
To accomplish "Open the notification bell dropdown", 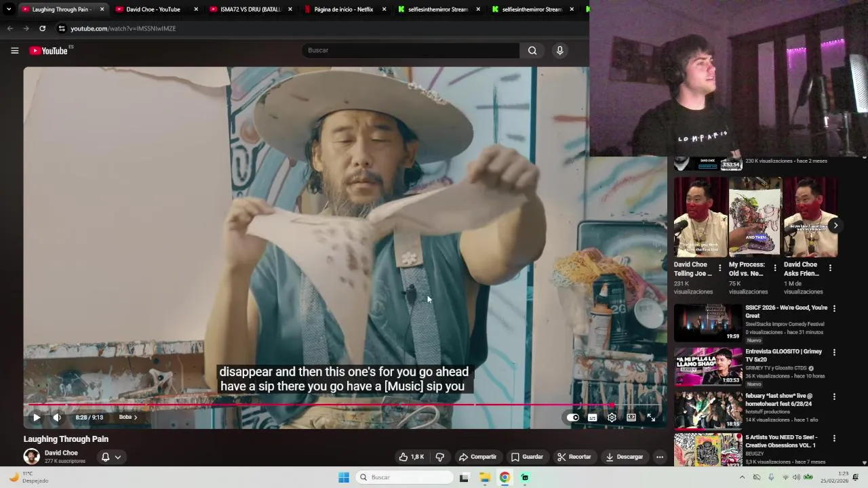I will coord(111,457).
